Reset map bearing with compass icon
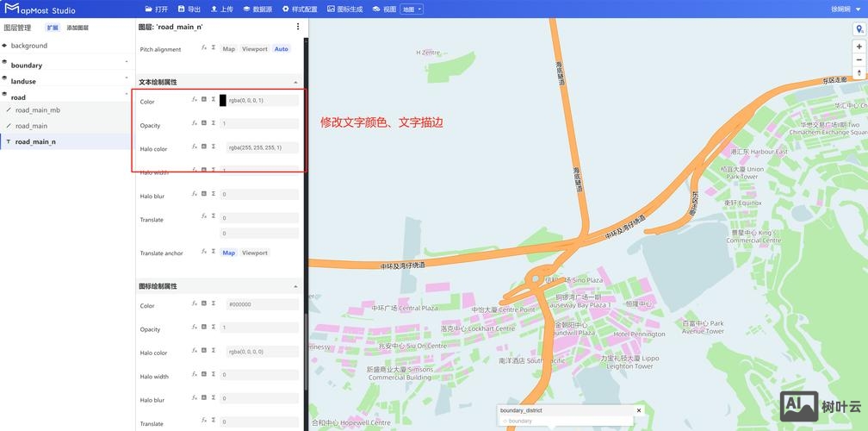The height and width of the screenshot is (431, 868). pyautogui.click(x=859, y=73)
